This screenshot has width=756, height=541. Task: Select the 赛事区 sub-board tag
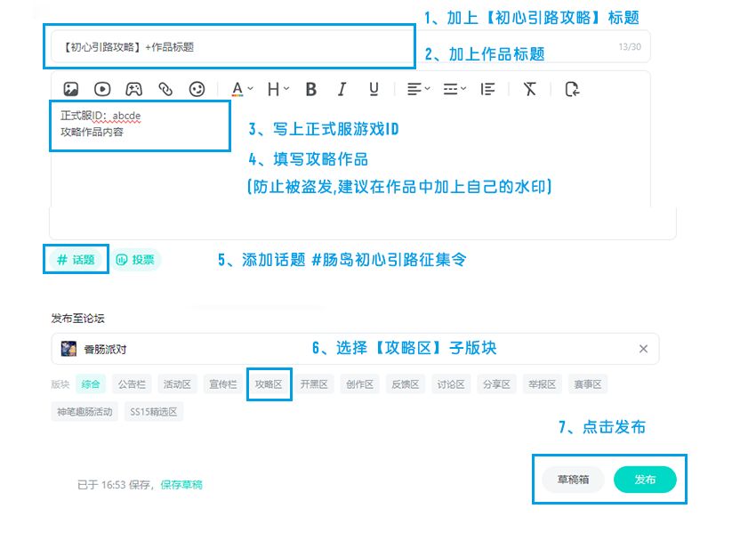(x=588, y=384)
